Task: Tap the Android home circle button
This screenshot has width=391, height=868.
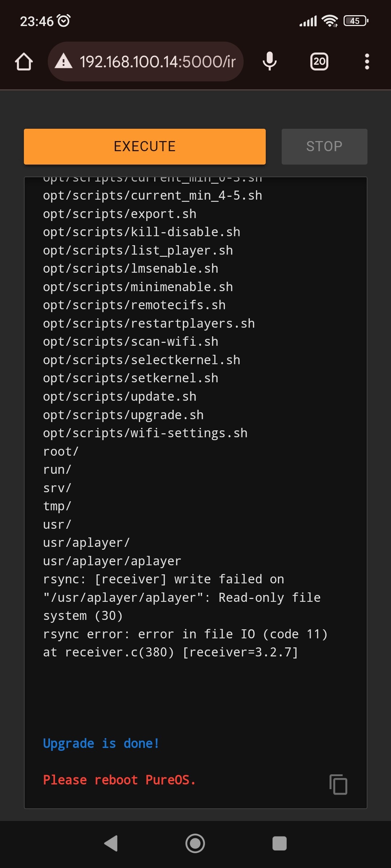Action: point(195,843)
